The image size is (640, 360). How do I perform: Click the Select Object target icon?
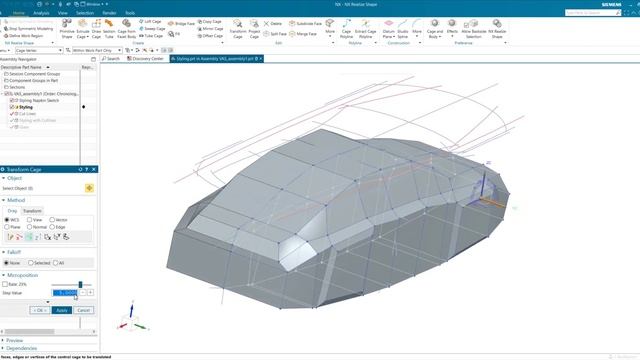point(89,188)
